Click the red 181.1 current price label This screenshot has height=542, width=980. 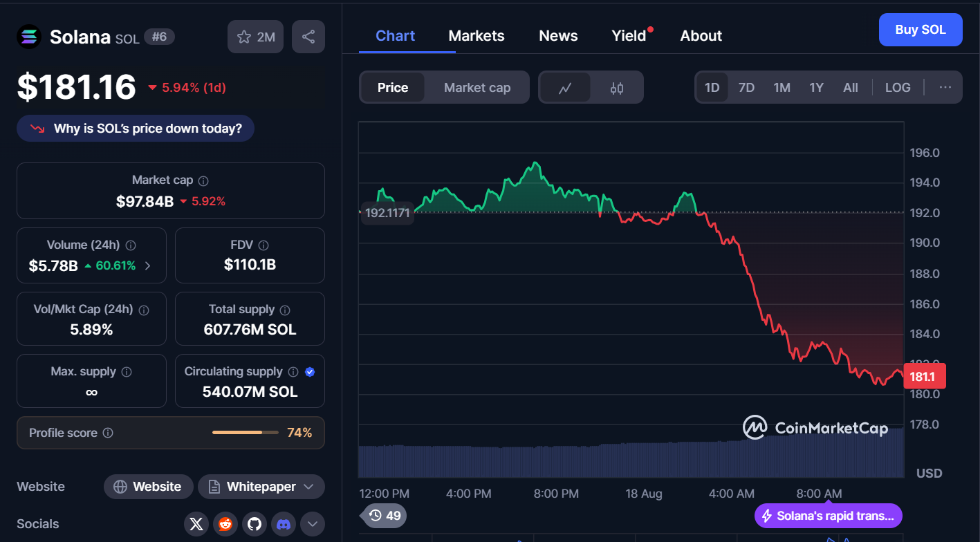[x=924, y=377]
